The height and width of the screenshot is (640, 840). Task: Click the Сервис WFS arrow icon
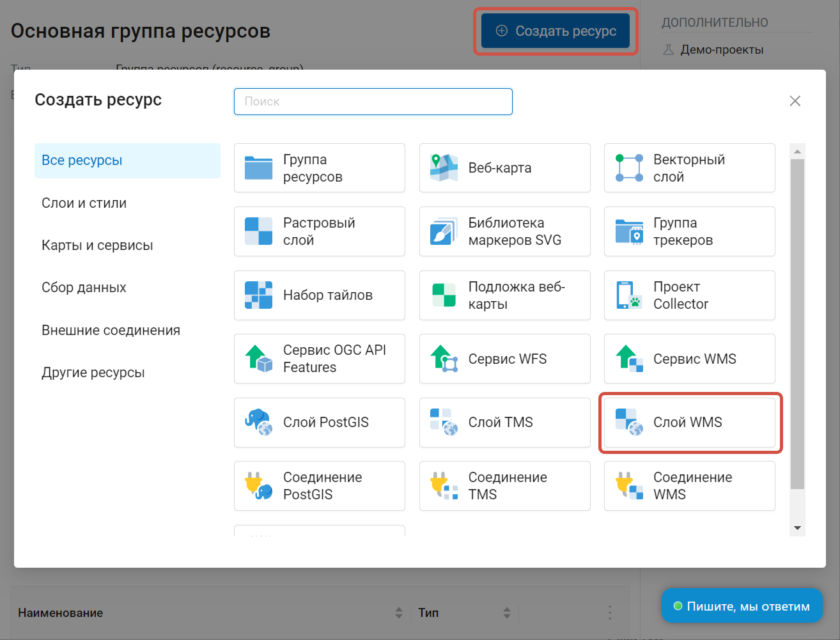point(444,358)
